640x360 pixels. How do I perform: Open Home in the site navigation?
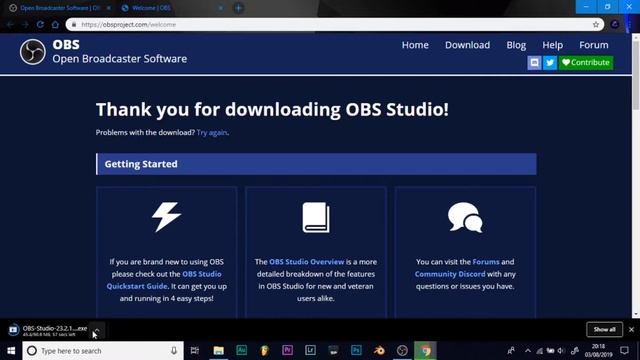(415, 45)
